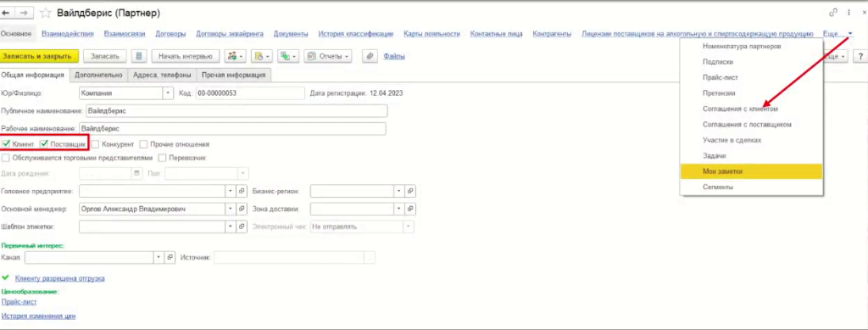This screenshot has height=330, width=868.
Task: Open the Файлы link
Action: (x=393, y=56)
